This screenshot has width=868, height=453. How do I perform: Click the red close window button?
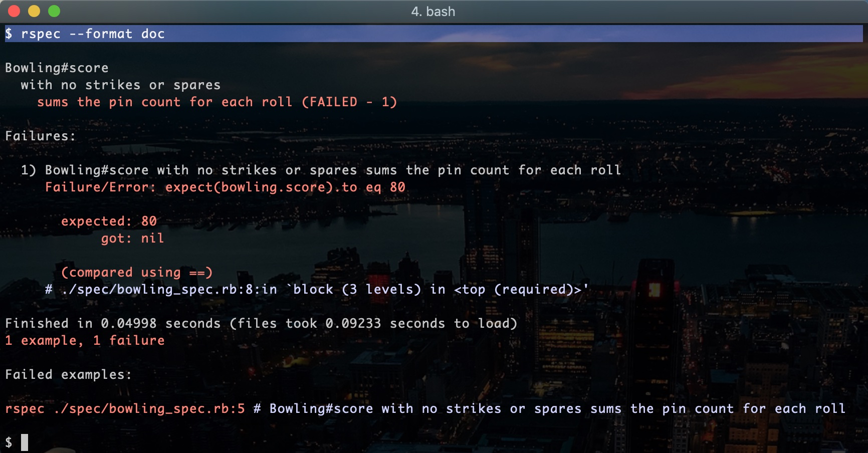(x=14, y=11)
